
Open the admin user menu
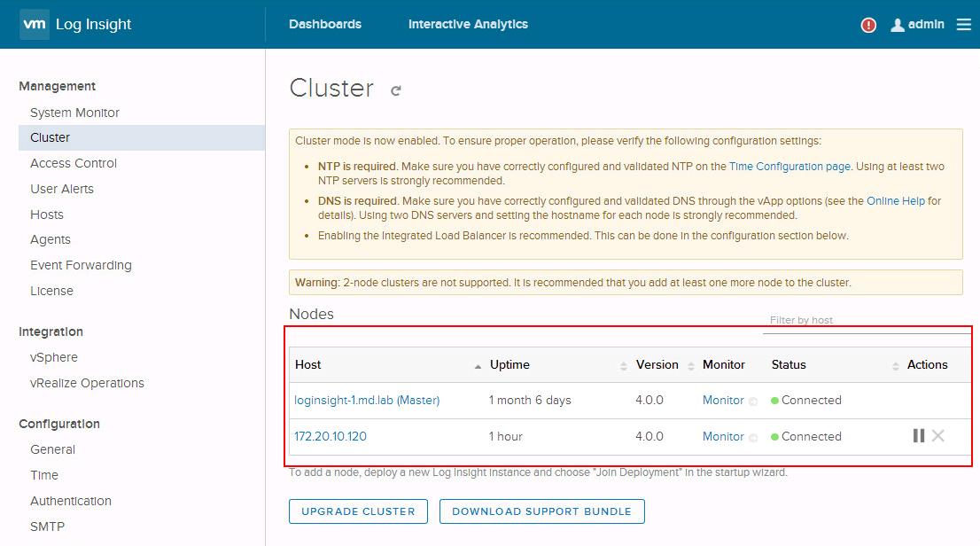pyautogui.click(x=918, y=25)
